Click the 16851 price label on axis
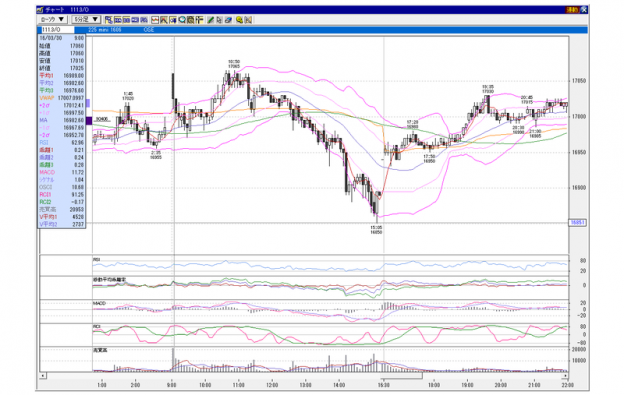 coord(577,223)
